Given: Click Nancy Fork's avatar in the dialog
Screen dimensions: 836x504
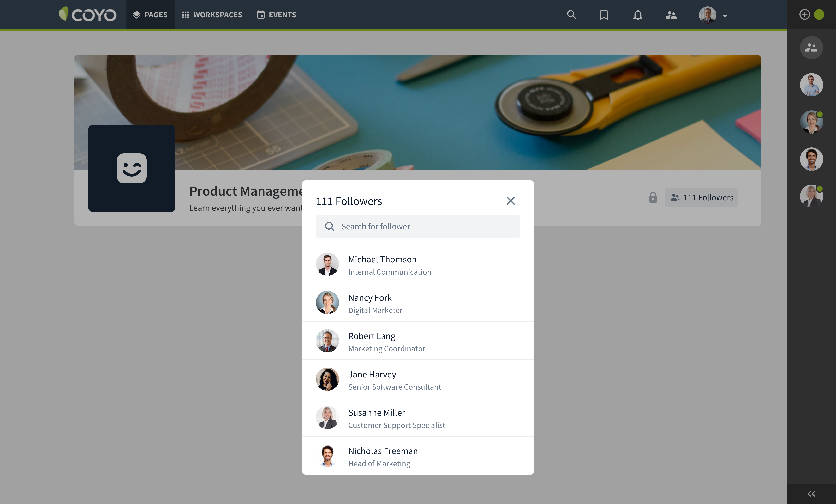Looking at the screenshot, I should 327,303.
